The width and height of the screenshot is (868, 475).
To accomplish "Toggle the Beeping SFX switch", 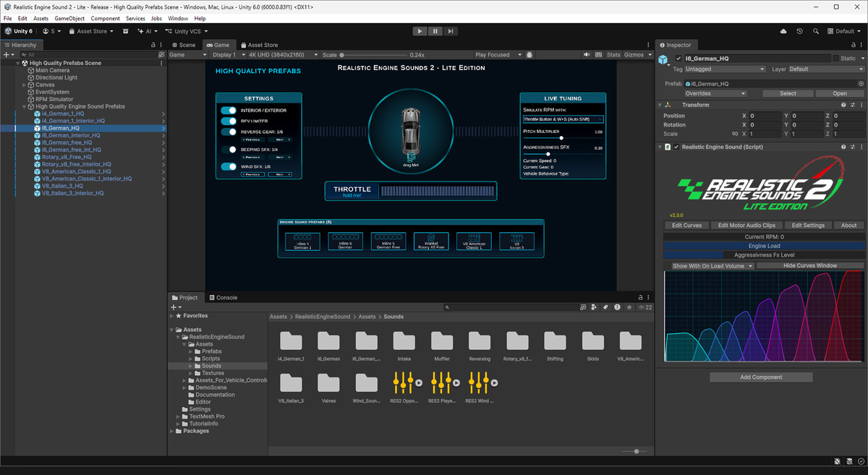I will click(x=229, y=149).
